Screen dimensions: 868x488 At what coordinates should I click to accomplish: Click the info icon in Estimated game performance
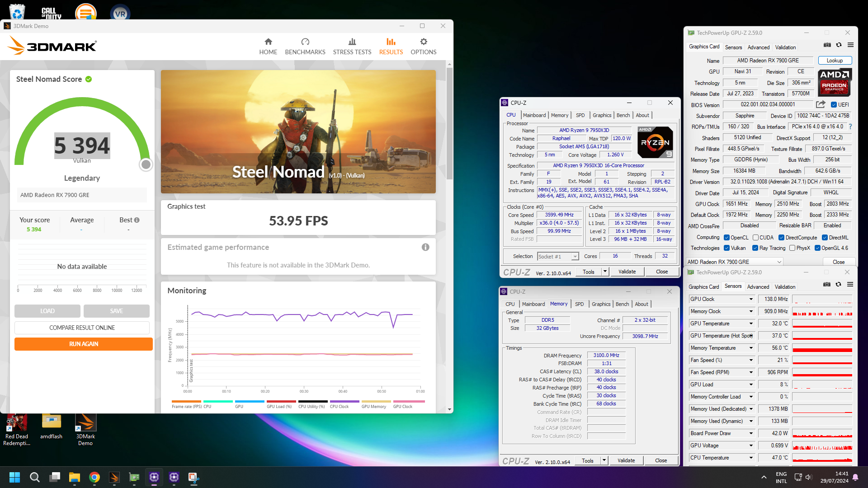point(425,247)
